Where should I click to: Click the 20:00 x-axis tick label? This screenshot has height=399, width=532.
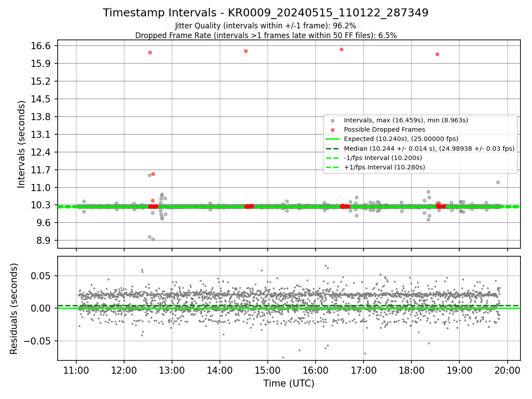[x=507, y=370]
